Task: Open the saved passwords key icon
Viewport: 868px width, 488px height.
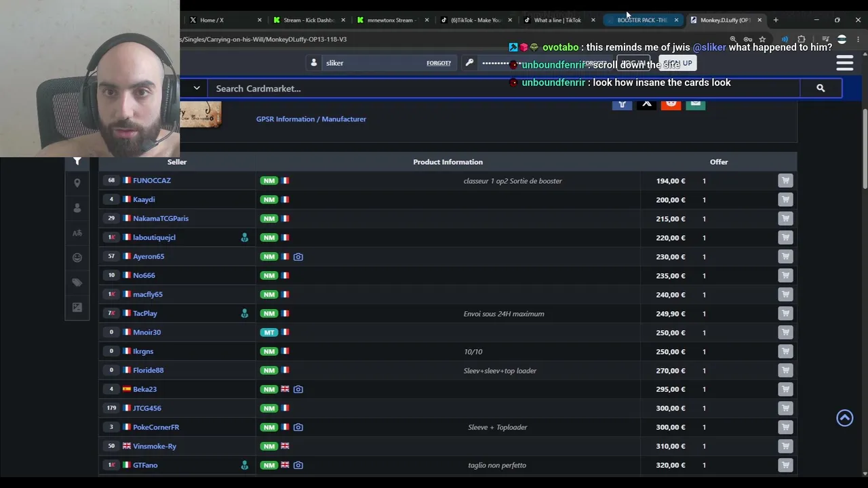Action: click(x=747, y=39)
